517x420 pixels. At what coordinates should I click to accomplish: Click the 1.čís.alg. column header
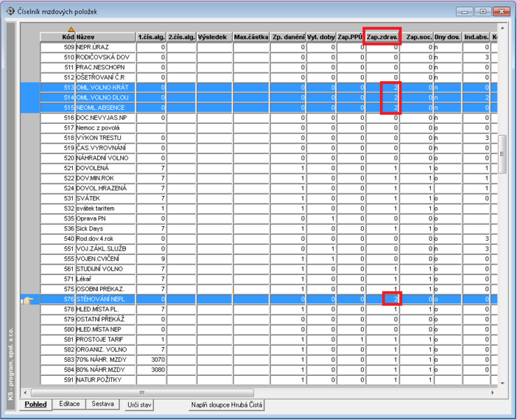coord(151,37)
